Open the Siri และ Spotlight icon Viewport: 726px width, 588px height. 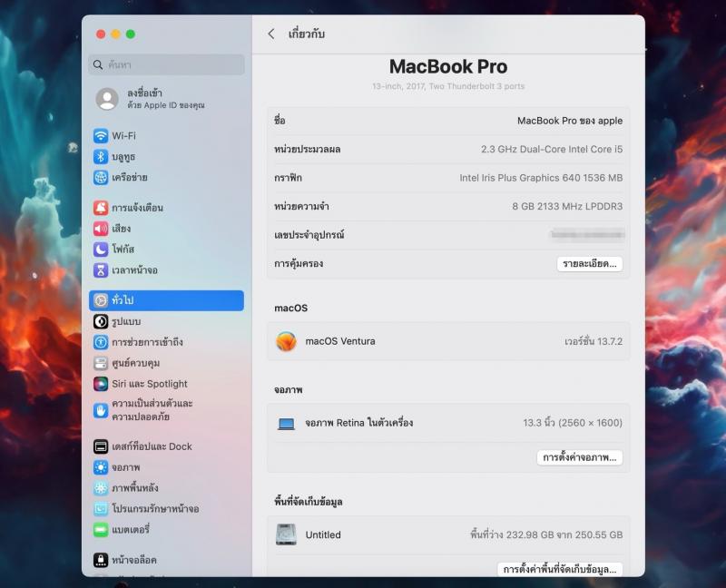pos(101,384)
